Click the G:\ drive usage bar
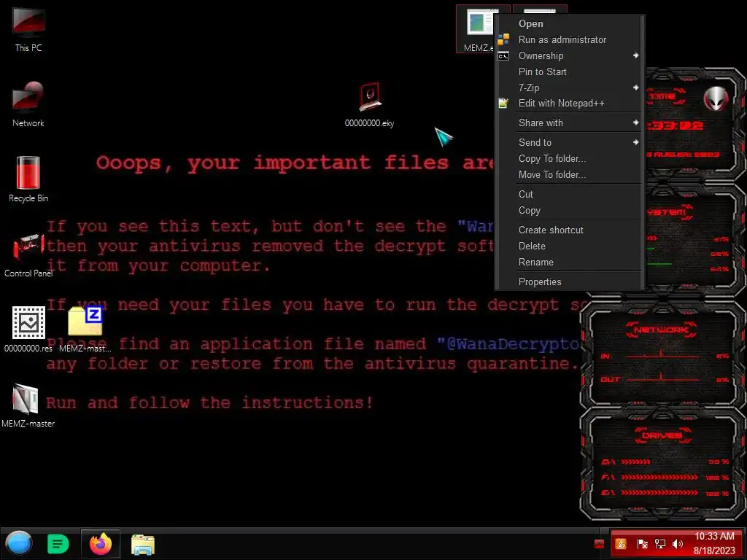Viewport: 747px width, 560px height. click(x=659, y=492)
